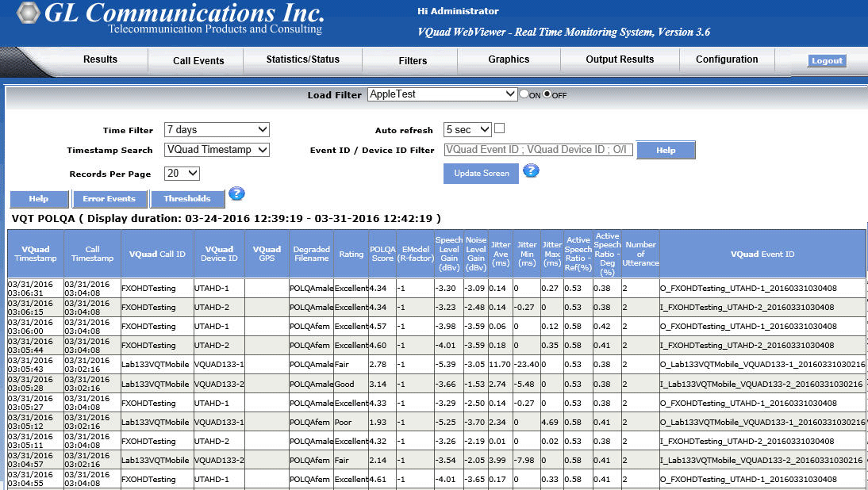
Task: Open help icon beside Thresholds button
Action: click(x=236, y=193)
